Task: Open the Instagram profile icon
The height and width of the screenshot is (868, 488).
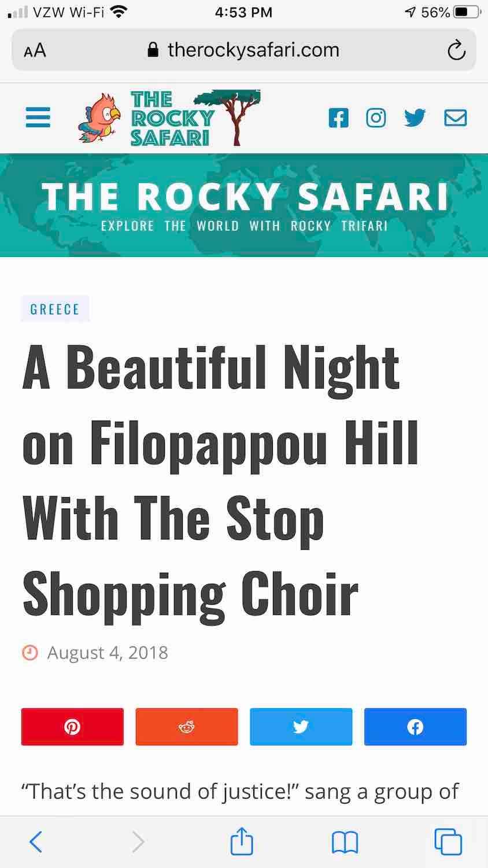Action: (376, 118)
